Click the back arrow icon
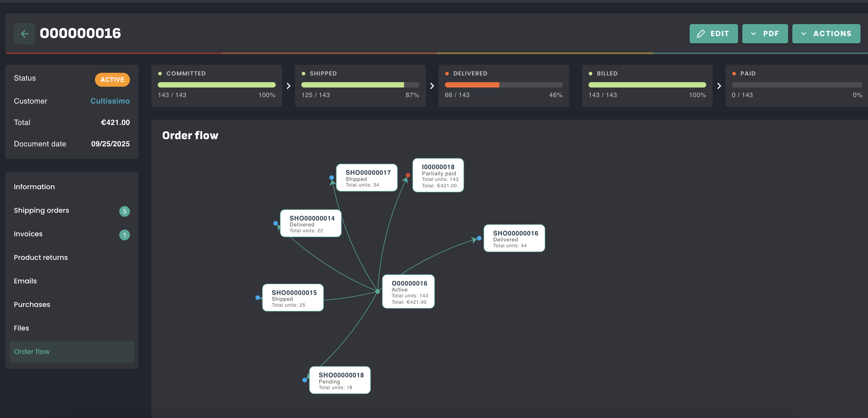The image size is (868, 418). (x=24, y=34)
